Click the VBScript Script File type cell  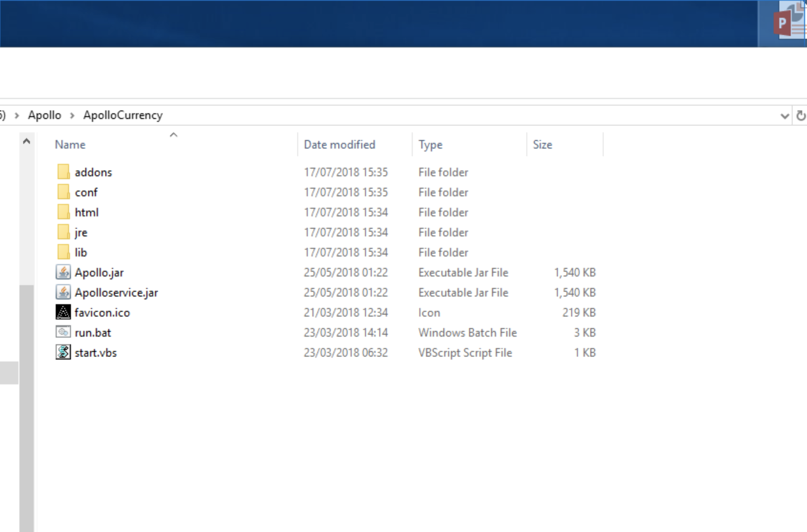(465, 353)
